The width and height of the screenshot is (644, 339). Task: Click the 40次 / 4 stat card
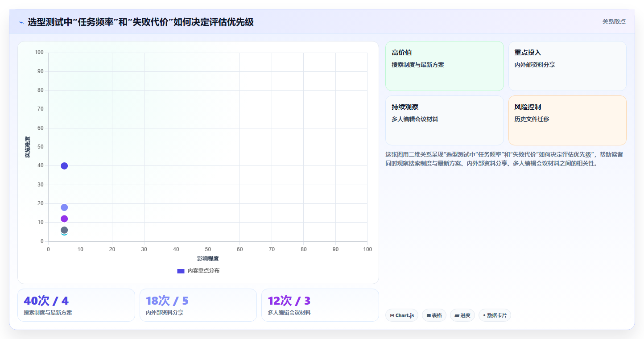[x=76, y=305]
